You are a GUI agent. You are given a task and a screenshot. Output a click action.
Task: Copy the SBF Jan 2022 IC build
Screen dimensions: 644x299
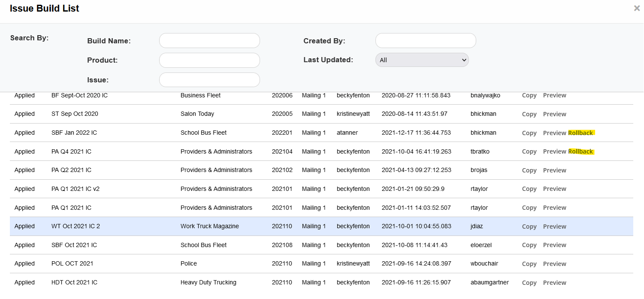[529, 133]
